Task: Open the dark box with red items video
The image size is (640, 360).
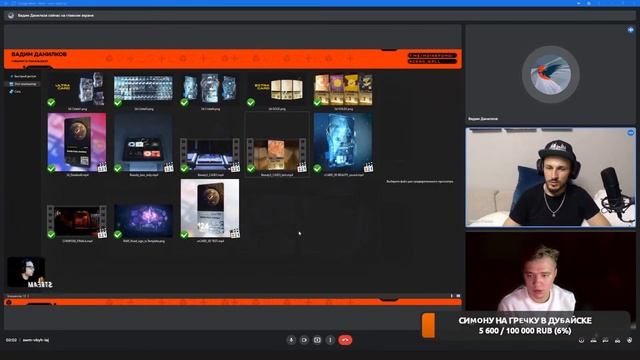Action: coord(143,142)
